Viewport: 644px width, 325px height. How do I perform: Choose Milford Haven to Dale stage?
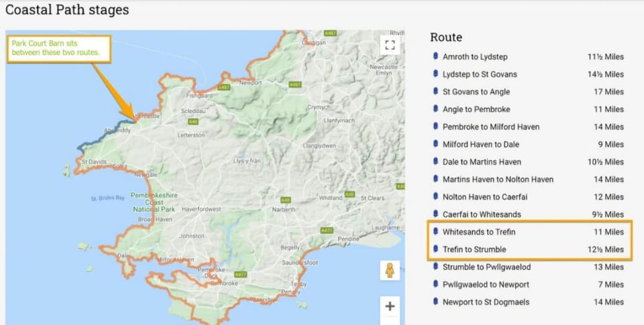pos(480,144)
